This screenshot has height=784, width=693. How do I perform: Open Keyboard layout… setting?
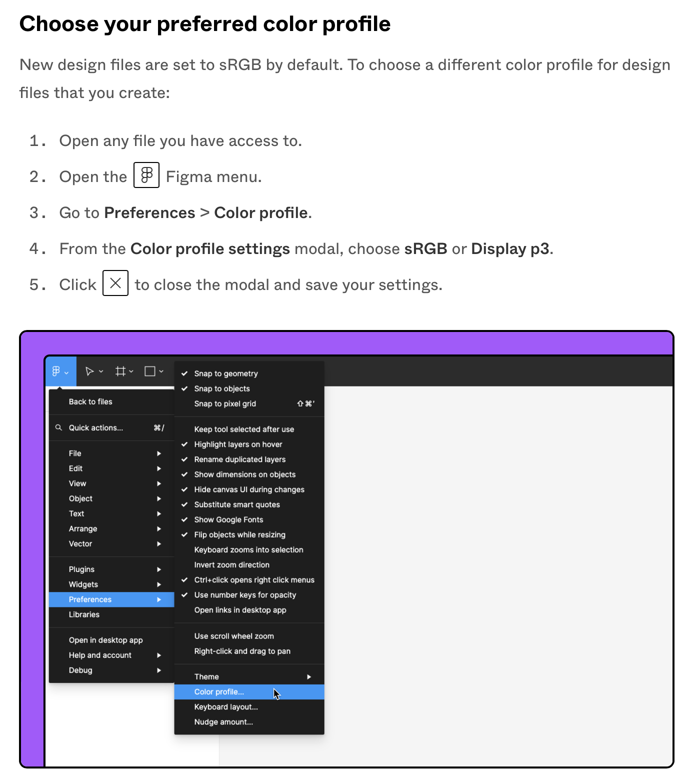(249, 707)
